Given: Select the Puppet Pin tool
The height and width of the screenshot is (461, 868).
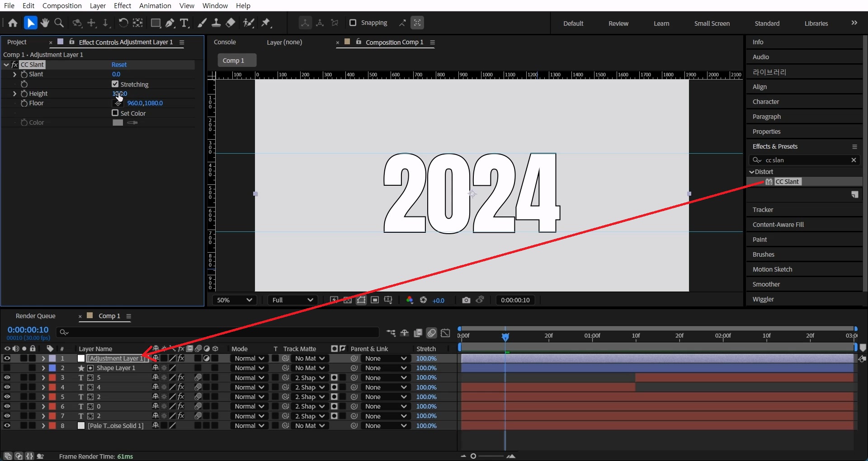Looking at the screenshot, I should click(x=266, y=23).
